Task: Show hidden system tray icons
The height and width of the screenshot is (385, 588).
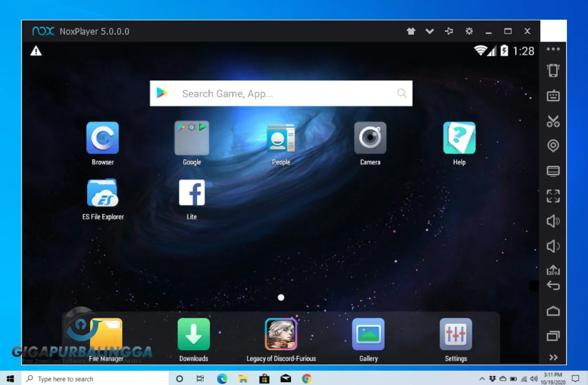Action: [x=482, y=379]
